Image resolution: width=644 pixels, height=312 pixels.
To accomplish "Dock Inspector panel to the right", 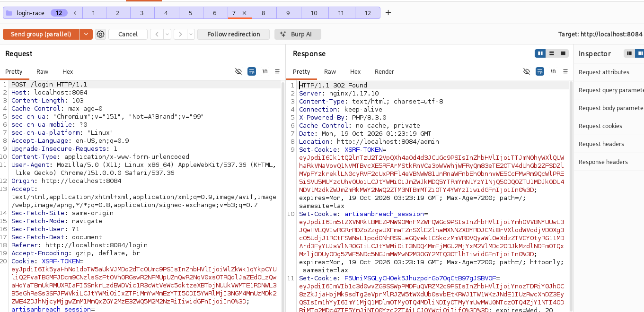I will (x=639, y=53).
